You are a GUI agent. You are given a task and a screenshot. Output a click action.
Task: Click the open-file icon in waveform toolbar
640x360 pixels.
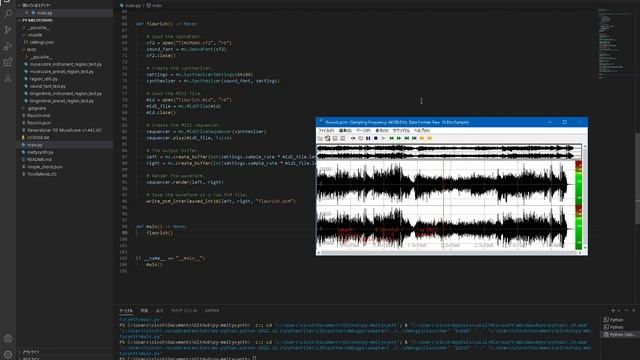click(x=320, y=138)
